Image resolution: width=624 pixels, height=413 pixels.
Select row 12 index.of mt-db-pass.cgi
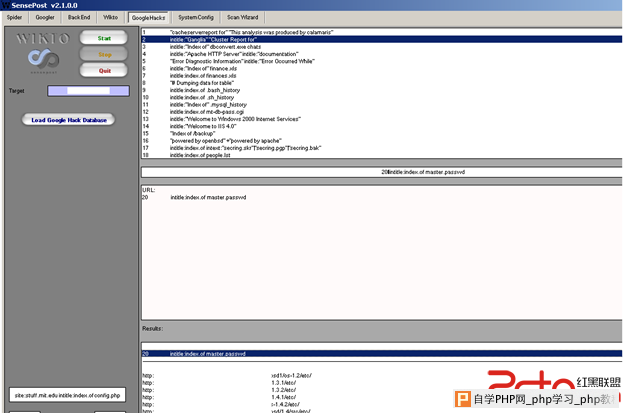(x=382, y=112)
